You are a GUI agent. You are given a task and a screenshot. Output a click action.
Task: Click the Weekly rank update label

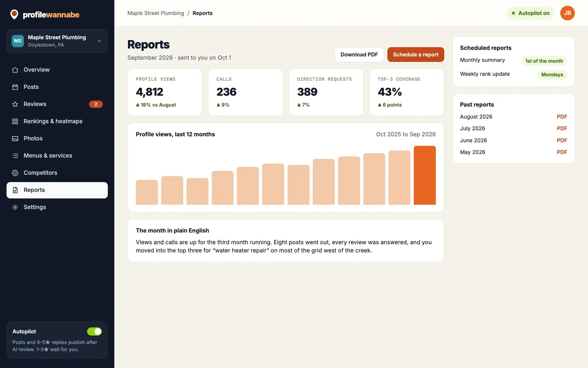485,74
